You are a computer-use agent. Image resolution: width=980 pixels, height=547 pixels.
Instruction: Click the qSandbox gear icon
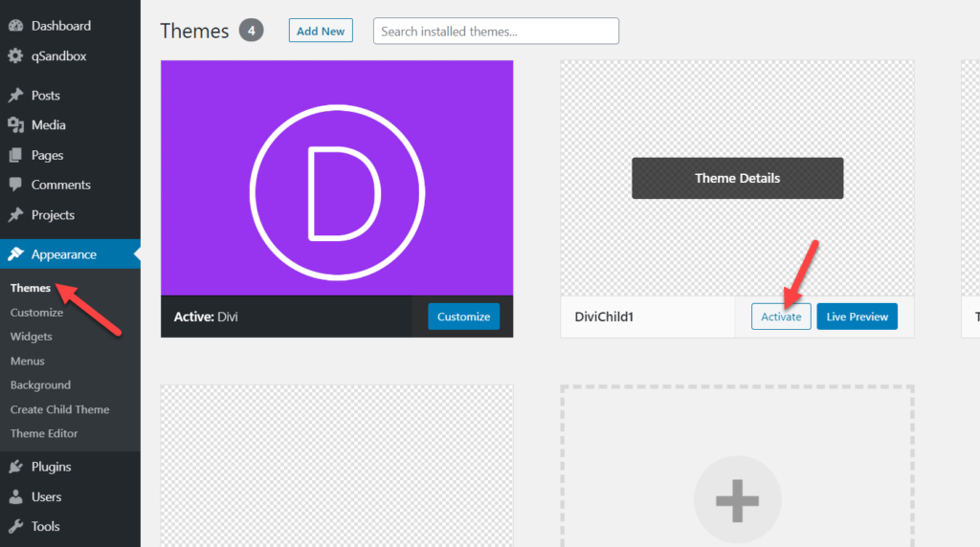(15, 55)
